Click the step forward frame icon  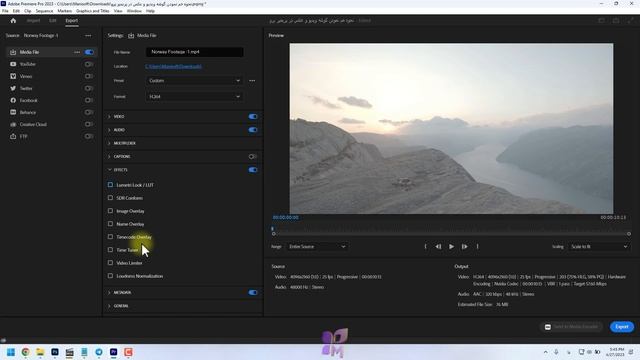coord(464,247)
